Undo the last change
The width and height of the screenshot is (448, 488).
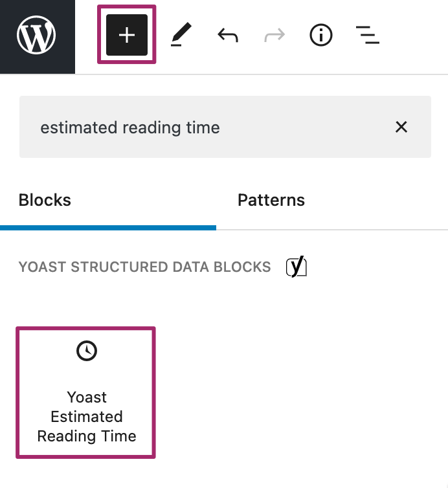coord(227,36)
